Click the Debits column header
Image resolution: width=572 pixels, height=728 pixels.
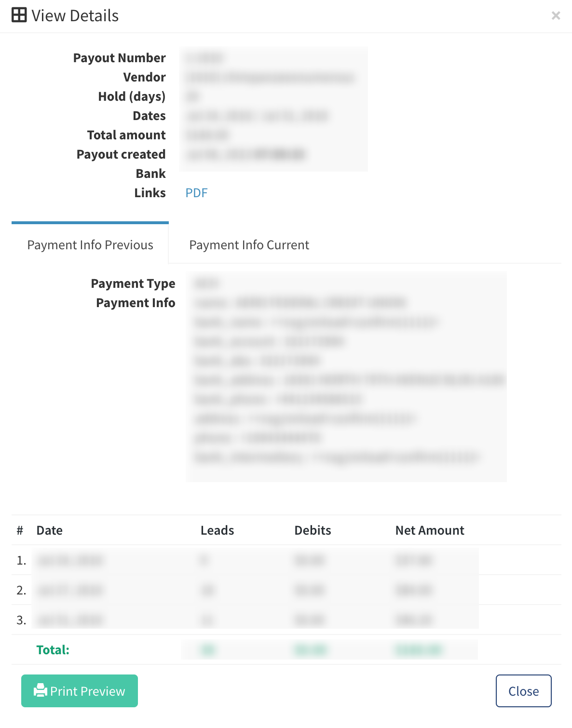(313, 530)
